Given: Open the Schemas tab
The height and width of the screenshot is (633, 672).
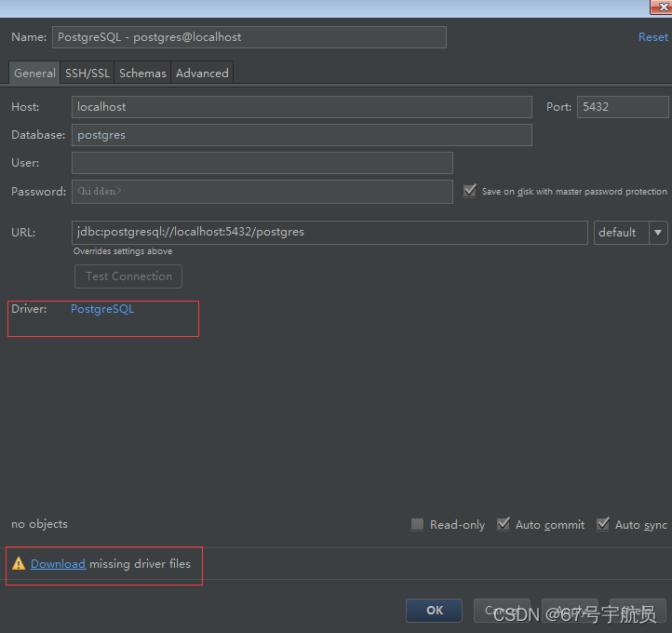Looking at the screenshot, I should [142, 73].
